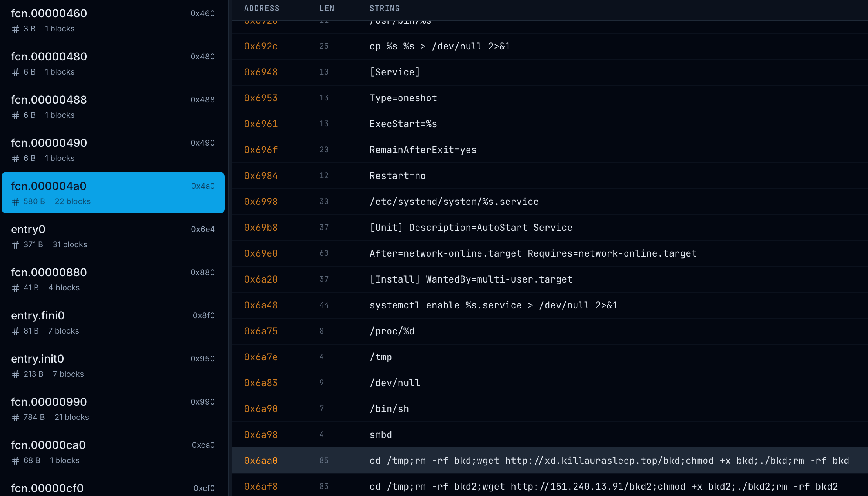This screenshot has height=496, width=868.
Task: Click hash icon under entry0 function
Action: coord(16,245)
